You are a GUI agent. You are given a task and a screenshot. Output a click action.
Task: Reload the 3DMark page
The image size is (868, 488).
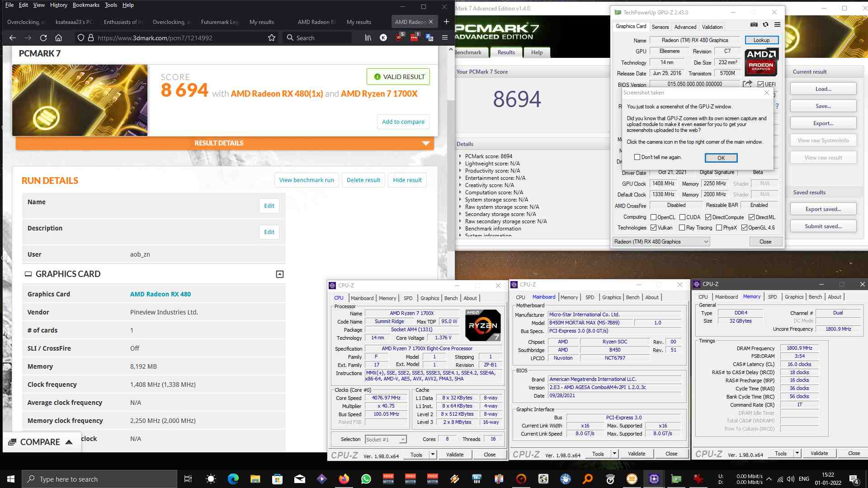click(43, 38)
